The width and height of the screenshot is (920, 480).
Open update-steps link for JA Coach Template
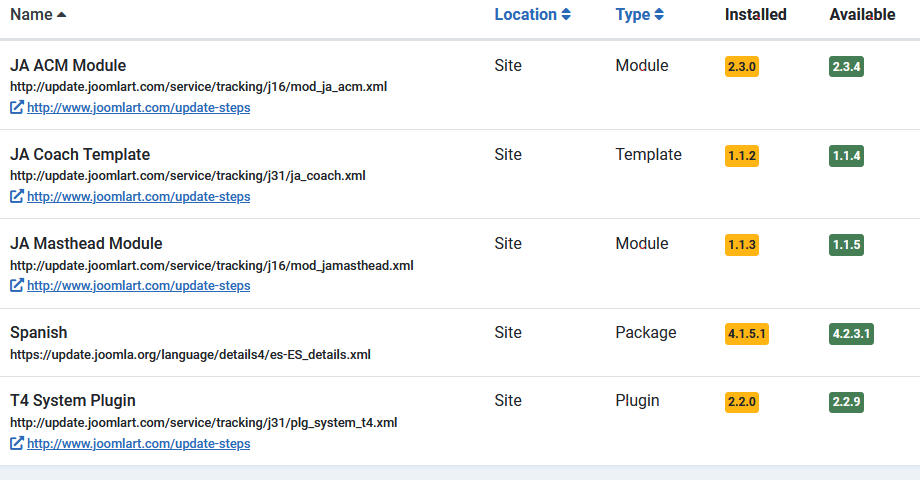138,197
